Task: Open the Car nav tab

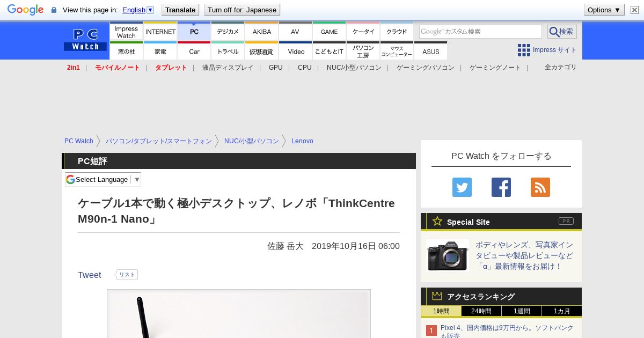Action: [194, 51]
